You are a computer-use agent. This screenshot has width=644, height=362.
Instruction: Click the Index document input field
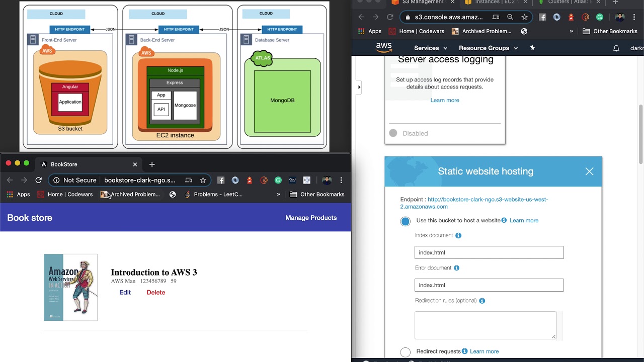click(489, 252)
